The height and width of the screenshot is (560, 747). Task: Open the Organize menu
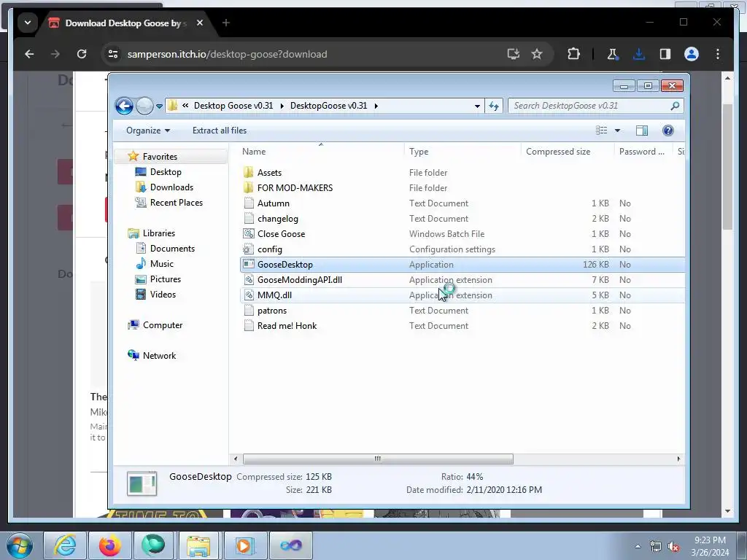click(x=147, y=131)
